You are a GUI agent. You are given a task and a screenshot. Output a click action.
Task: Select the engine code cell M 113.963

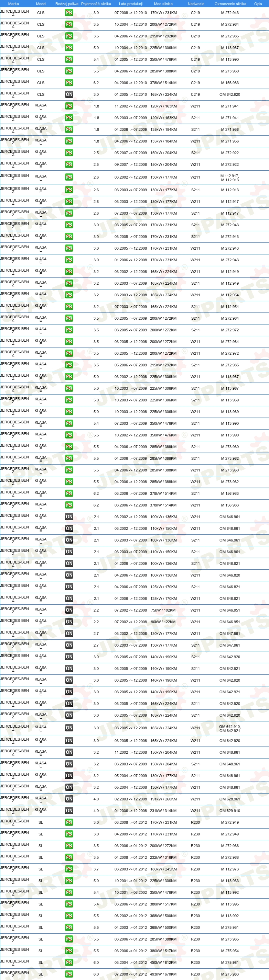pyautogui.click(x=230, y=881)
